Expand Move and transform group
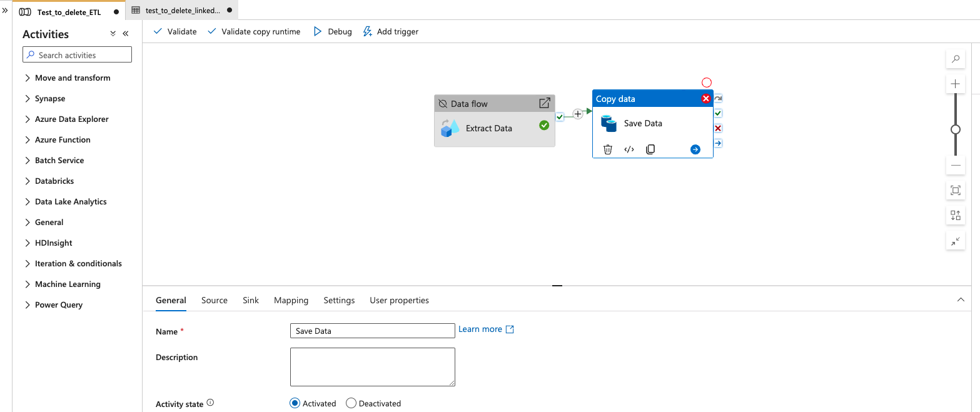Image resolution: width=980 pixels, height=412 pixels. tap(28, 78)
